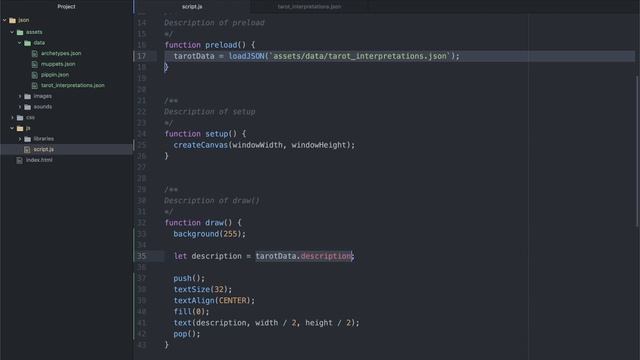This screenshot has width=640, height=360.
Task: Click the tarot_interpretations.json file icon
Action: click(x=35, y=85)
